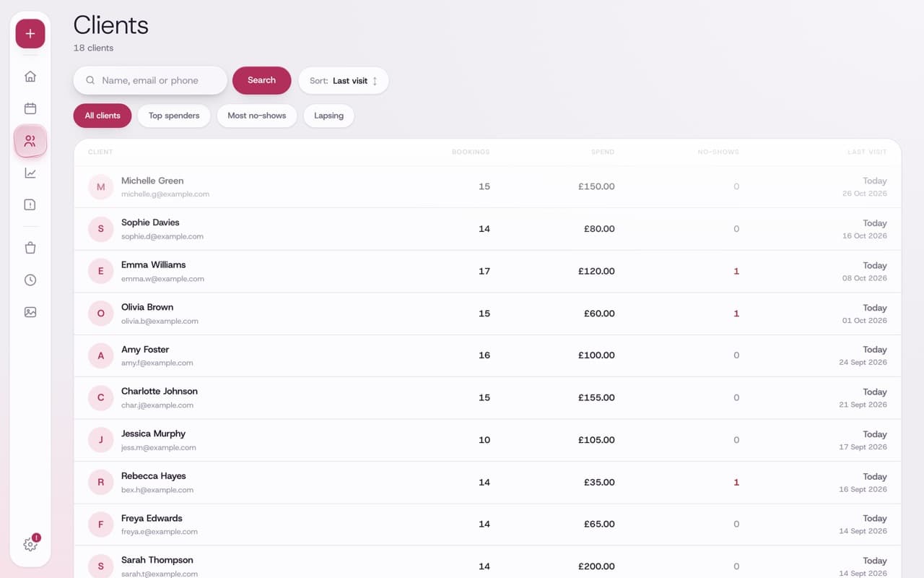Open the shopping bag icon in sidebar
The image size is (924, 578).
[30, 248]
